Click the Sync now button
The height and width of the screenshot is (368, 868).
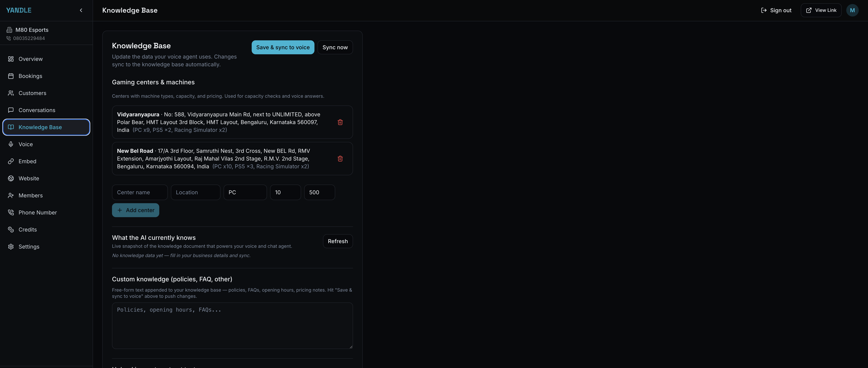pos(335,48)
